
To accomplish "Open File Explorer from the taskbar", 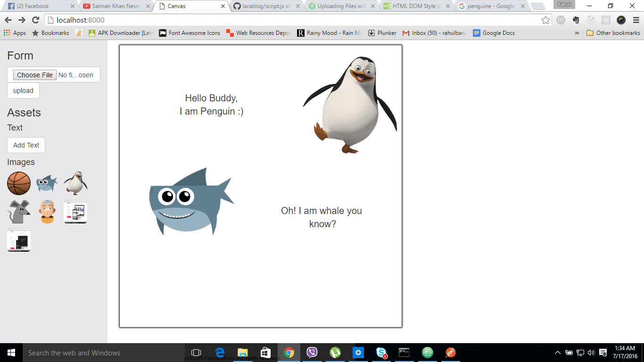I will coord(243,353).
